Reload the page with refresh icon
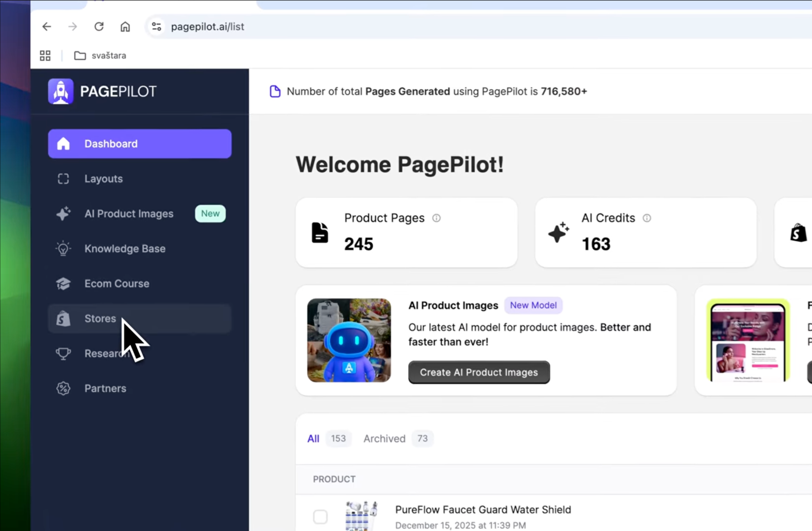This screenshot has width=812, height=531. [99, 27]
